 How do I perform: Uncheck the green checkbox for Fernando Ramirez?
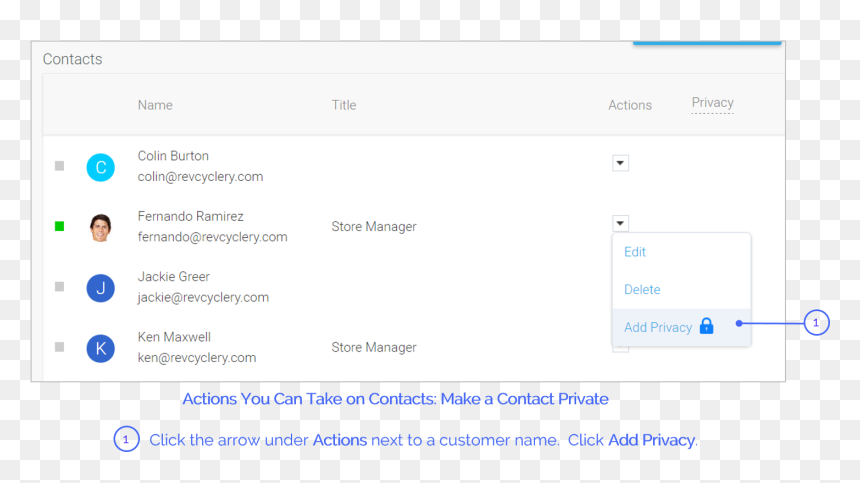tap(60, 226)
